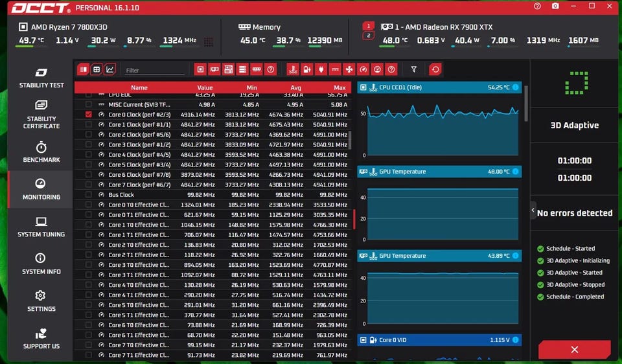Toggle temperature sensor type filter
The height and width of the screenshot is (364, 622).
[x=293, y=69]
